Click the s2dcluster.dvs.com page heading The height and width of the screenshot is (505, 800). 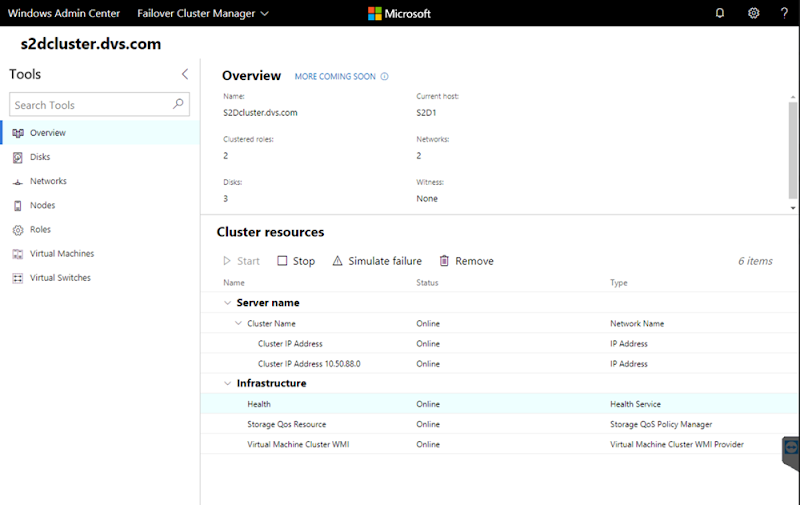coord(91,44)
